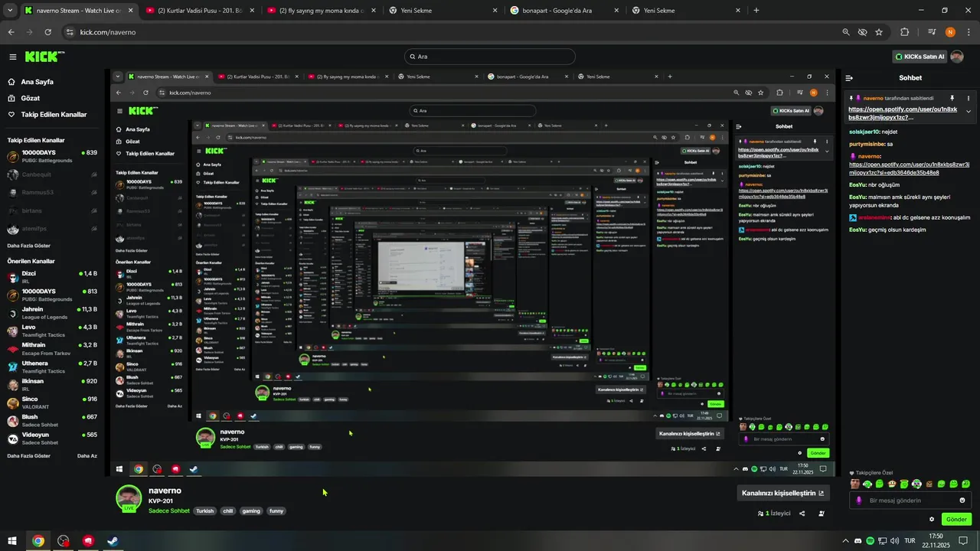
Task: Click the orange N Chrome profile icon
Action: click(950, 32)
